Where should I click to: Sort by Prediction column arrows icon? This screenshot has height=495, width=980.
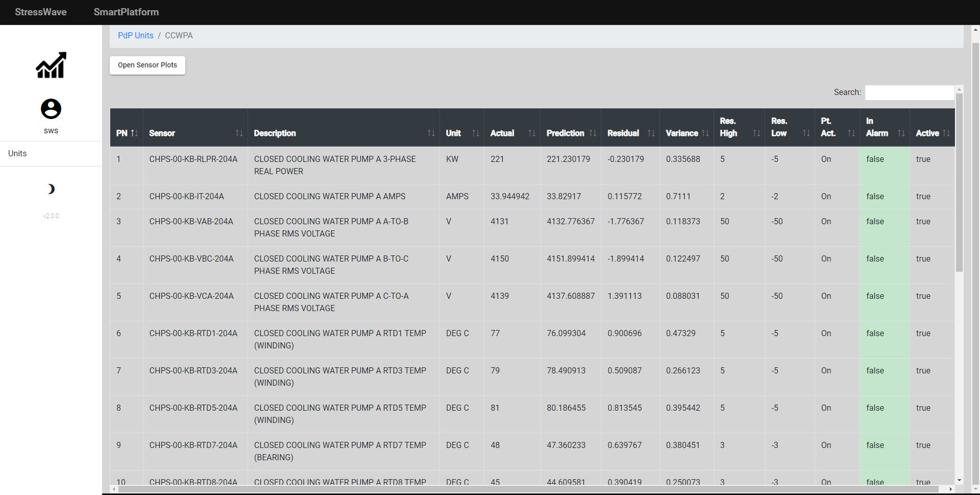pyautogui.click(x=592, y=133)
